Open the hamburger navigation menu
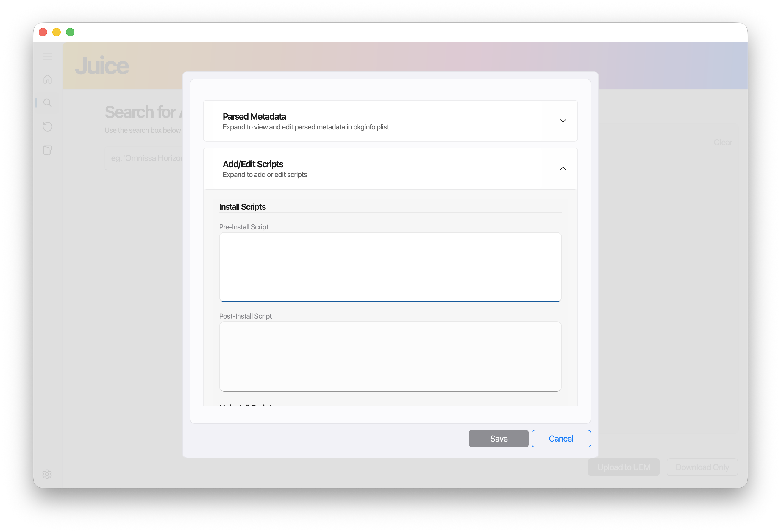The image size is (781, 532). 48,57
